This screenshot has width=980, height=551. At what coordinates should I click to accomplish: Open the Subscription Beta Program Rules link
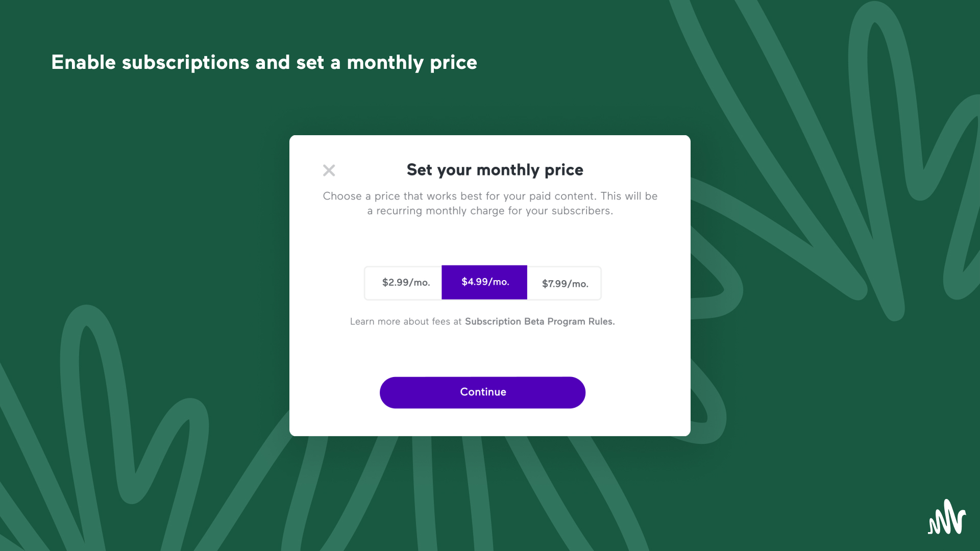coord(540,321)
